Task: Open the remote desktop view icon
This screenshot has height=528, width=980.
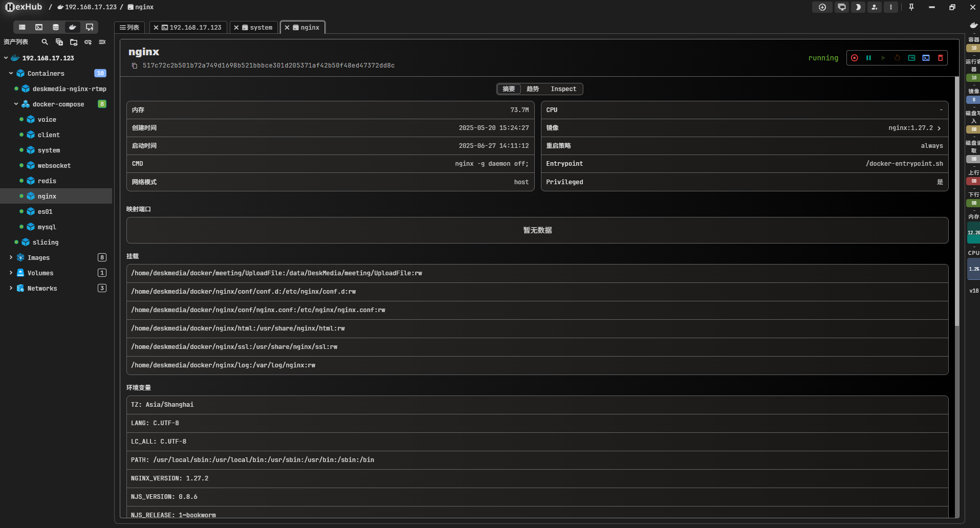Action: (90, 27)
